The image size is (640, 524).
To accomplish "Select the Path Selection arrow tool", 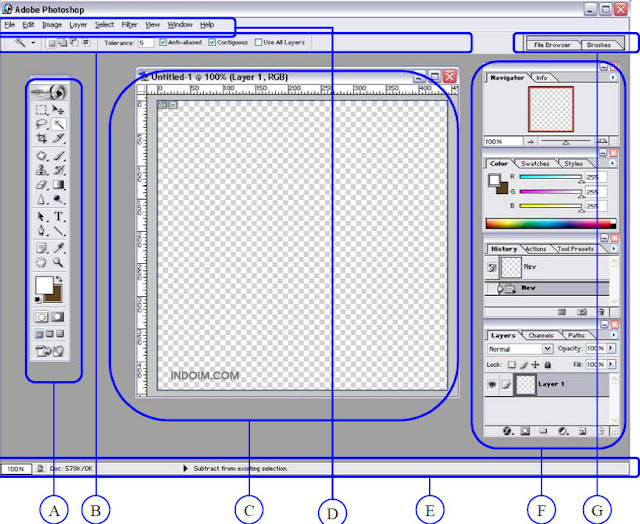I will (x=41, y=216).
